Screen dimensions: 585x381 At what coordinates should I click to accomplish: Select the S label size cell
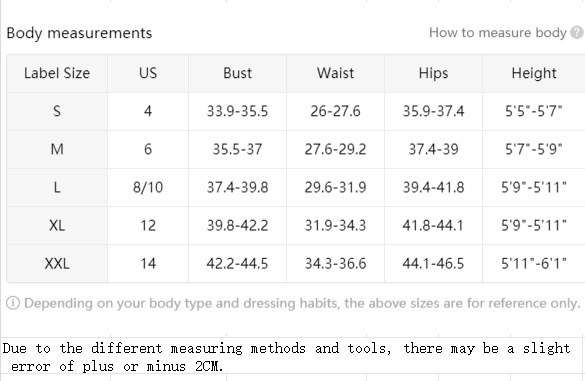click(57, 111)
